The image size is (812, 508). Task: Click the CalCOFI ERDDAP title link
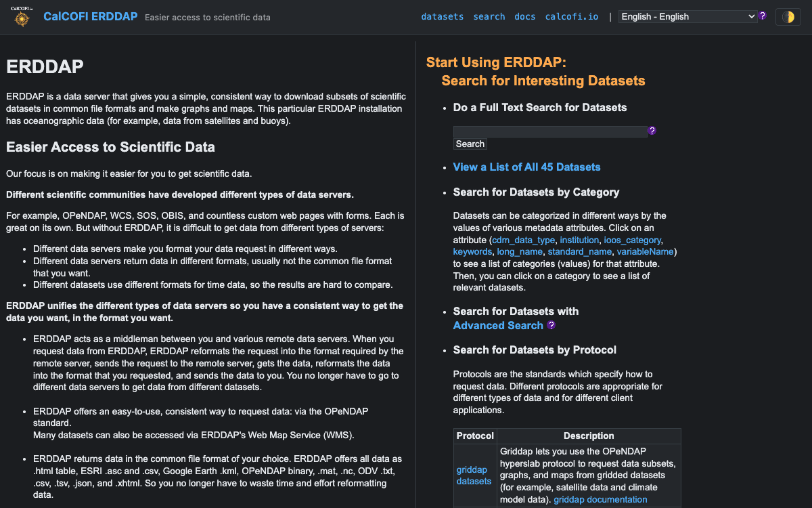pyautogui.click(x=91, y=16)
